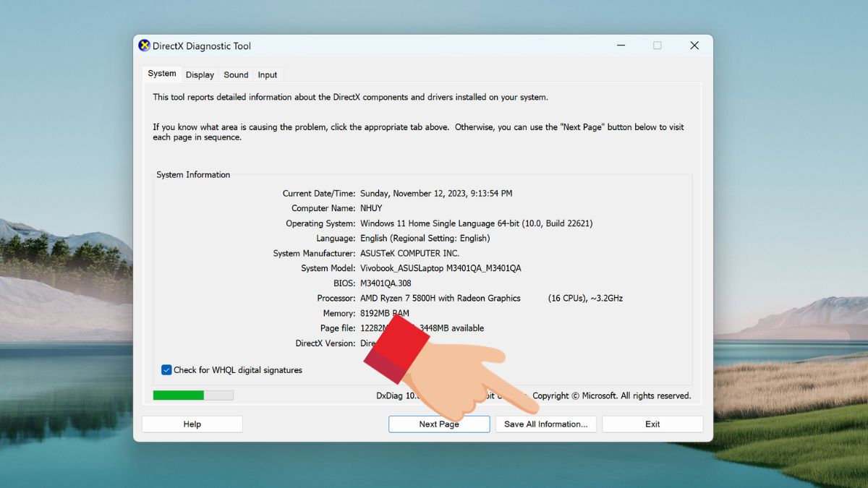Viewport: 868px width, 488px height.
Task: Click the 'System Information' group heading
Action: [193, 175]
